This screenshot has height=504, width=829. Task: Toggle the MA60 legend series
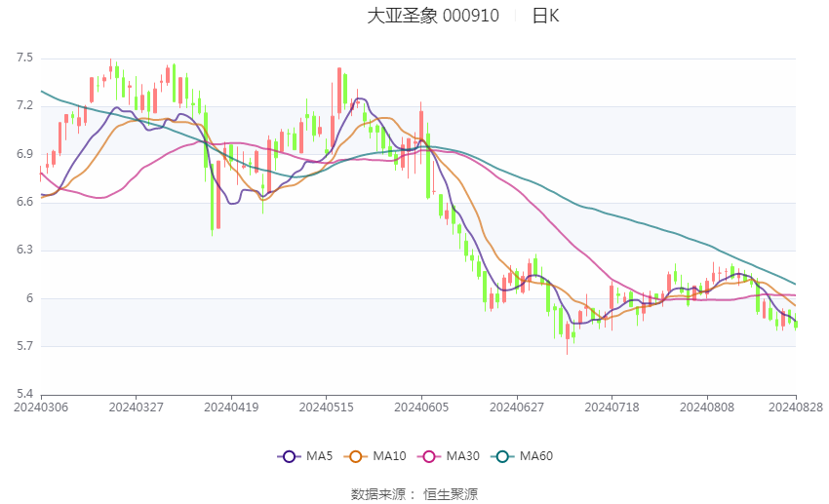[522, 456]
